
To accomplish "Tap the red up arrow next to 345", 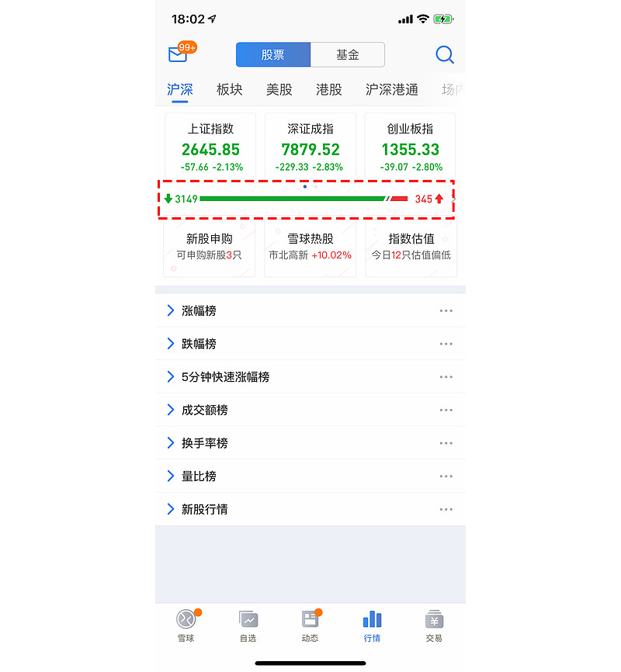I will click(439, 199).
